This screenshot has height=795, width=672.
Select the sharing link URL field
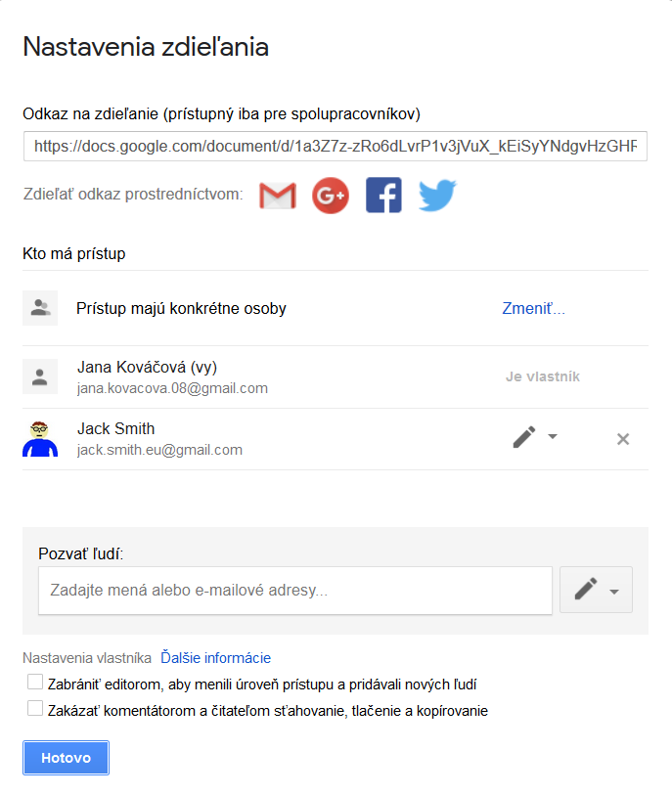tap(336, 146)
